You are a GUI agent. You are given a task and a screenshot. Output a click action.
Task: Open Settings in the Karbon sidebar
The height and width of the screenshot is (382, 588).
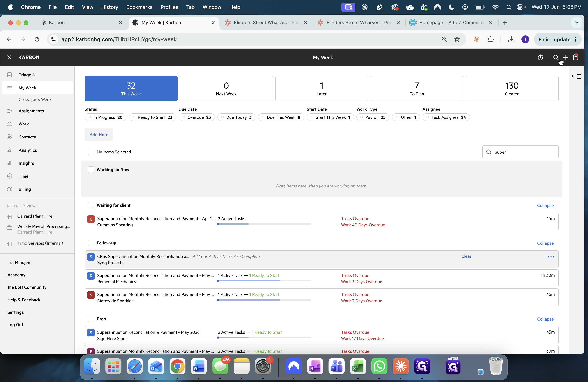(x=16, y=312)
